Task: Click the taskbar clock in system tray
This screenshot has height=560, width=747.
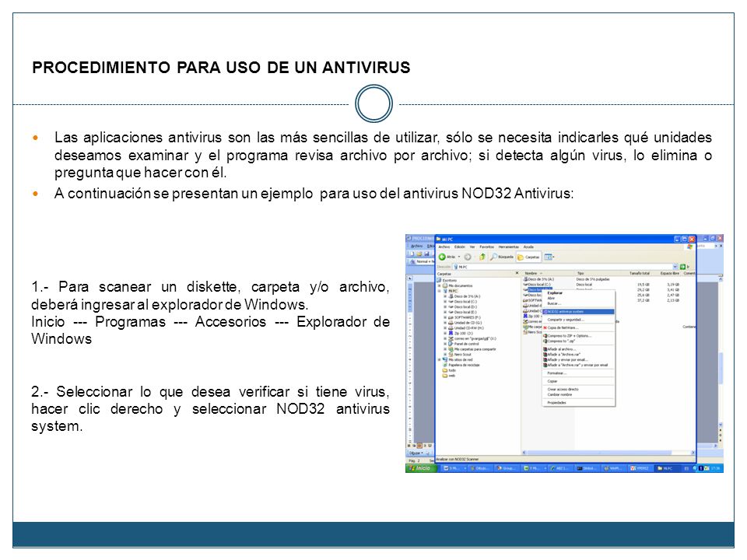Action: pos(716,468)
